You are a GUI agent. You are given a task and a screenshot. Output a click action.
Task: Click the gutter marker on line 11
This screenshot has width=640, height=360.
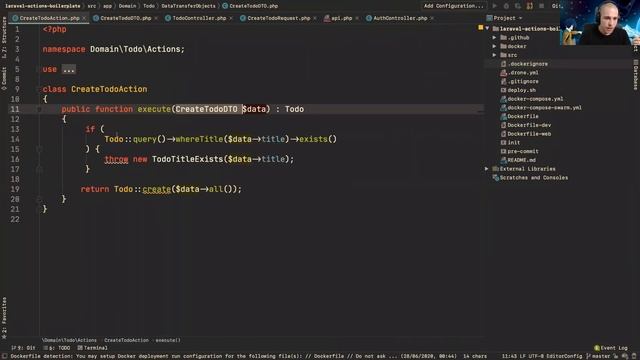tap(39, 109)
